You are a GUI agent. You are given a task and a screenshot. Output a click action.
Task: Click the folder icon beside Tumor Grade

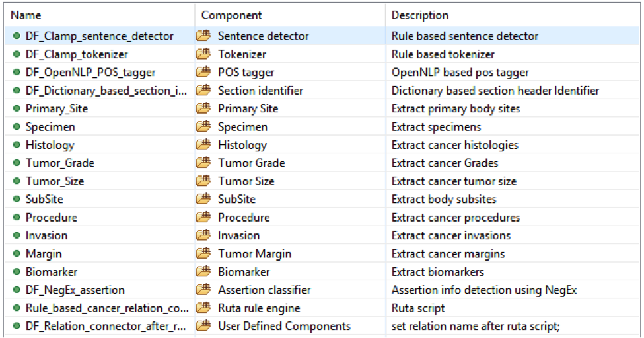[x=203, y=163]
